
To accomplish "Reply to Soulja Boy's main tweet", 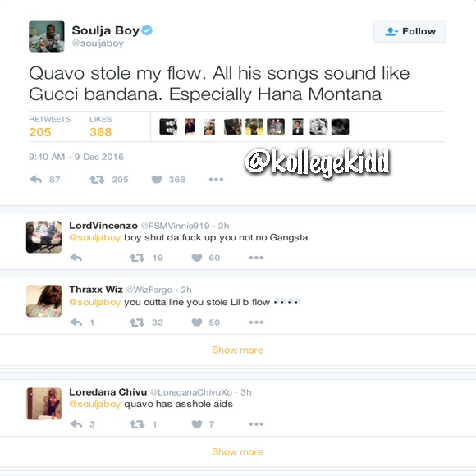I will [36, 180].
